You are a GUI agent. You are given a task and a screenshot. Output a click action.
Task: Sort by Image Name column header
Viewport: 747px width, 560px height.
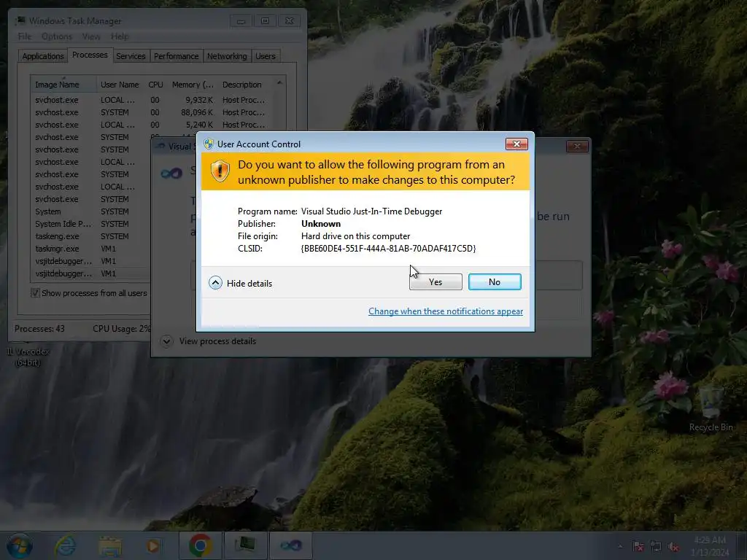[x=63, y=85]
